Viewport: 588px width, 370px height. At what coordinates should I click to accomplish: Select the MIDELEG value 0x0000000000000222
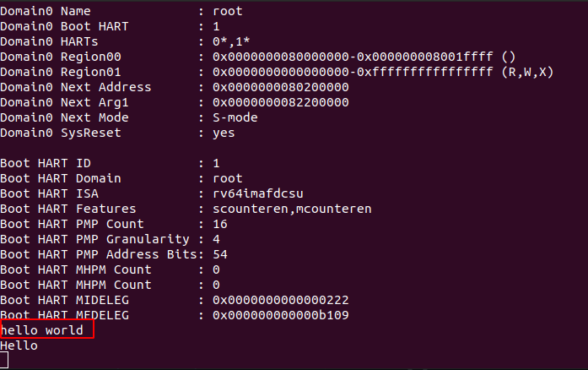281,300
